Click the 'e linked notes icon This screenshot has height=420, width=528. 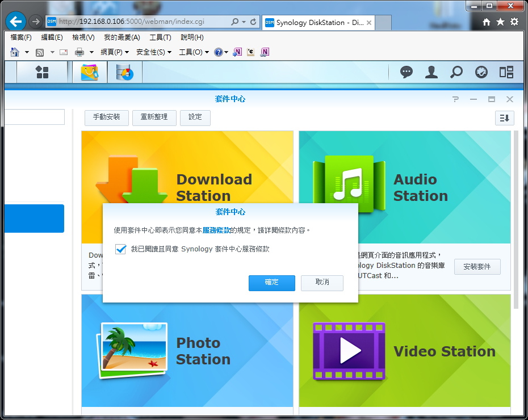tap(250, 52)
